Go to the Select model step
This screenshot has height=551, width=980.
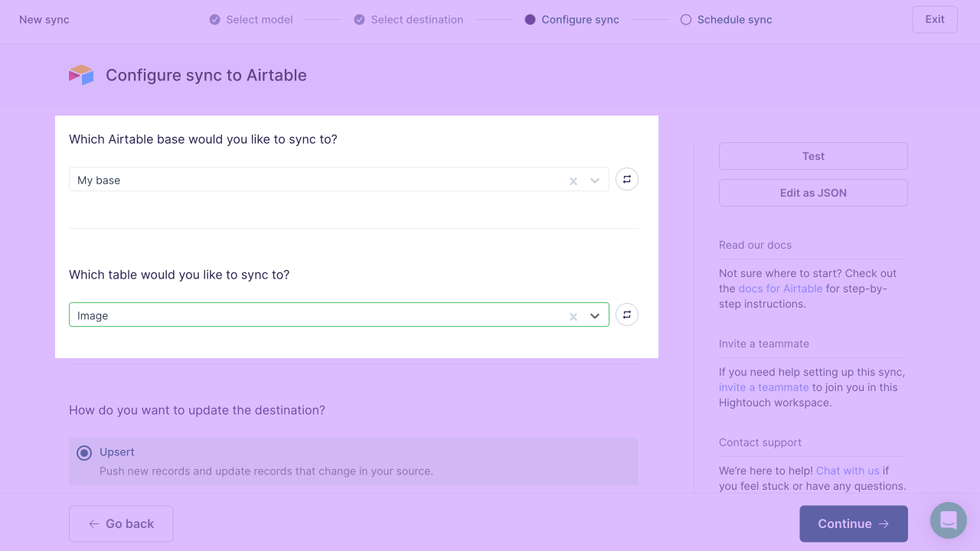pos(251,20)
